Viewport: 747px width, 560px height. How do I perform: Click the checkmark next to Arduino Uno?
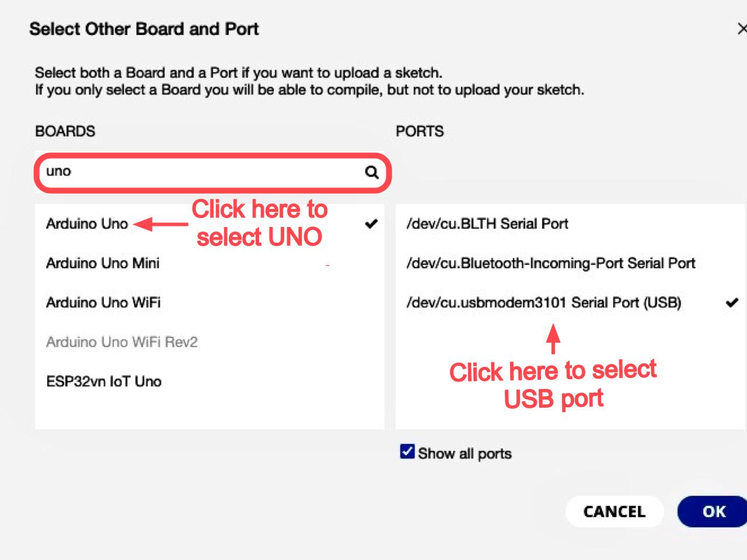(371, 223)
